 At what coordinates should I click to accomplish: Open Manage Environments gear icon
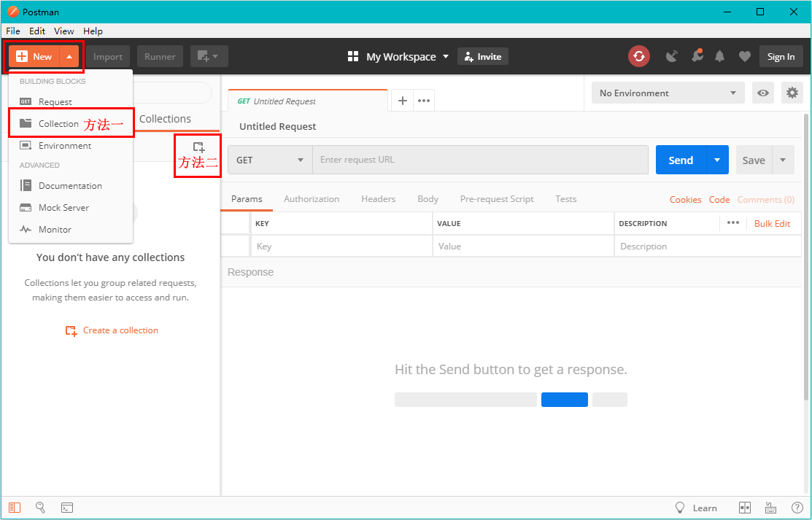pyautogui.click(x=792, y=93)
